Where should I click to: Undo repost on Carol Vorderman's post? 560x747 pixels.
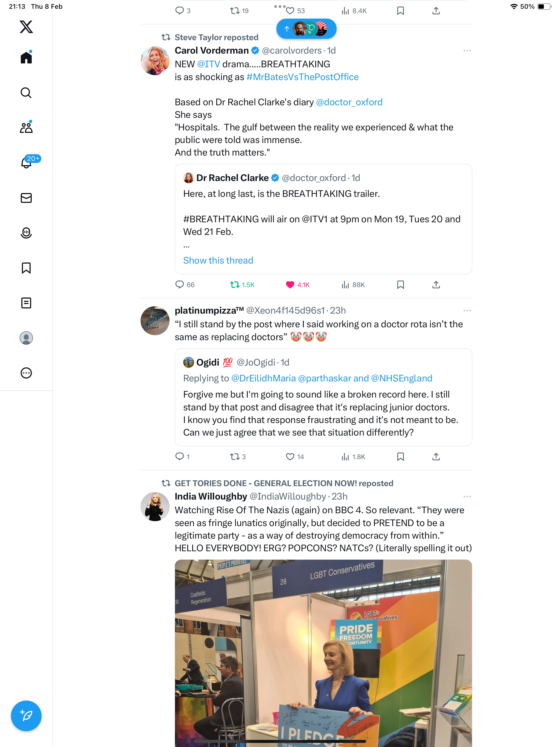click(242, 285)
